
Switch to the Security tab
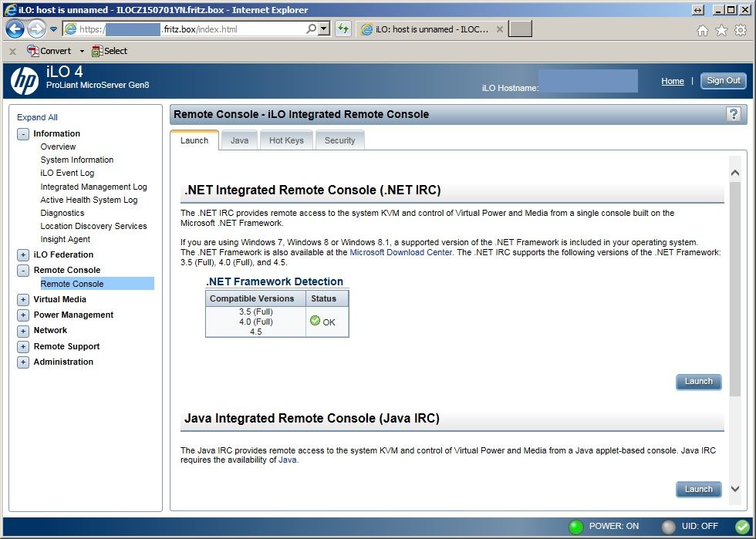pos(339,140)
